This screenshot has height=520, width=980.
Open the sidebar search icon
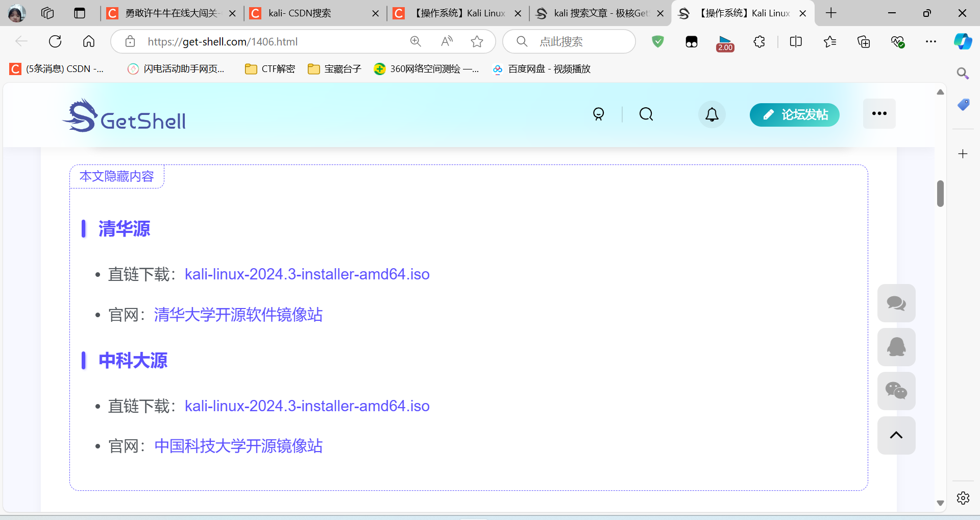click(x=963, y=74)
